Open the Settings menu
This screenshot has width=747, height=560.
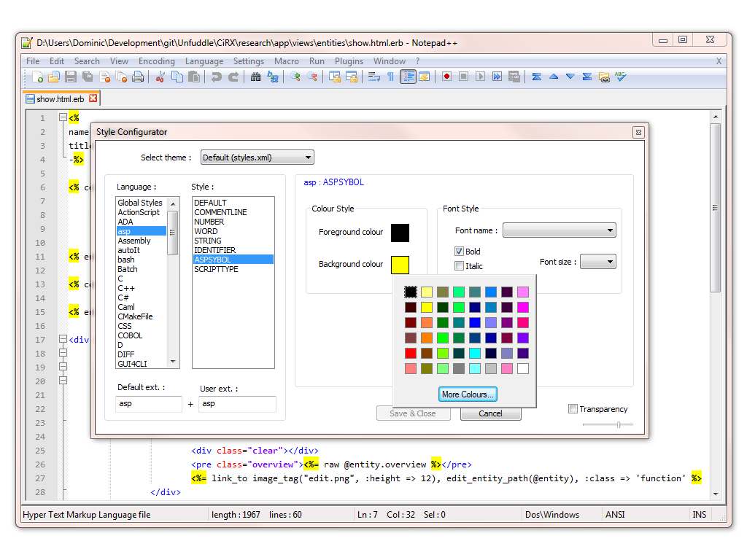249,61
